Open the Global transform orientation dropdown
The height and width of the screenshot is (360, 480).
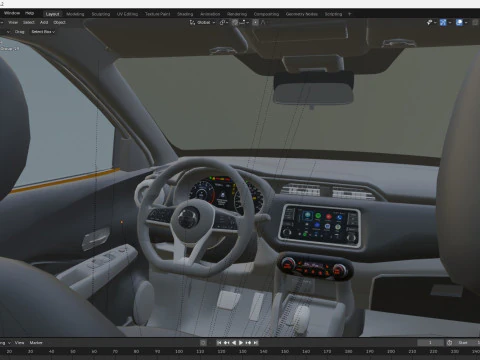pos(202,22)
